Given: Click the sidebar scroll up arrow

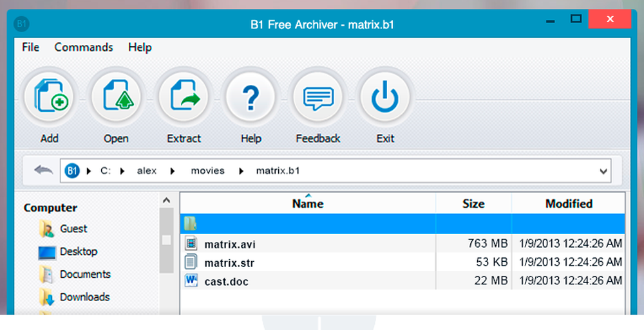Looking at the screenshot, I should [x=166, y=201].
